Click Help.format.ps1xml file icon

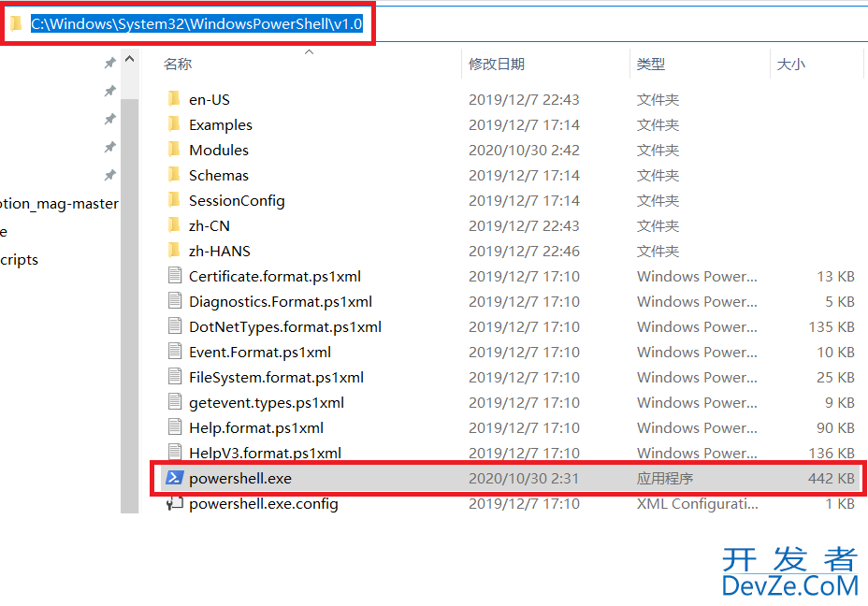point(175,427)
